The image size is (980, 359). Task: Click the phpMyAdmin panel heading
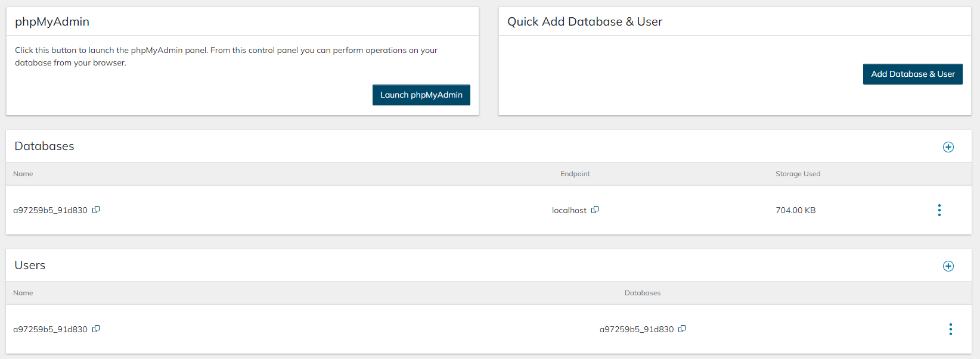(52, 21)
